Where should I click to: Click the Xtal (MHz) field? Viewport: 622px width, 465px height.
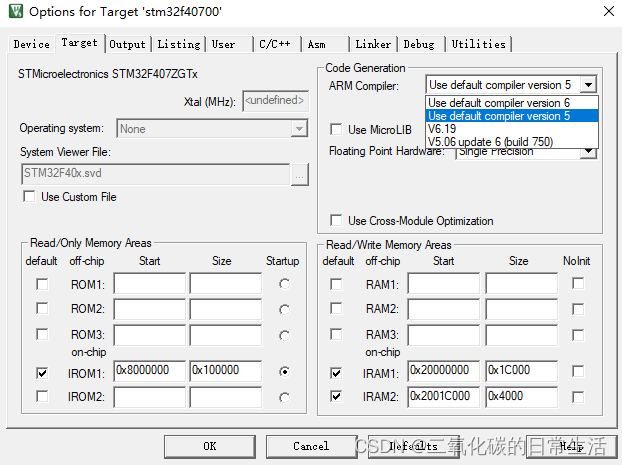[275, 100]
